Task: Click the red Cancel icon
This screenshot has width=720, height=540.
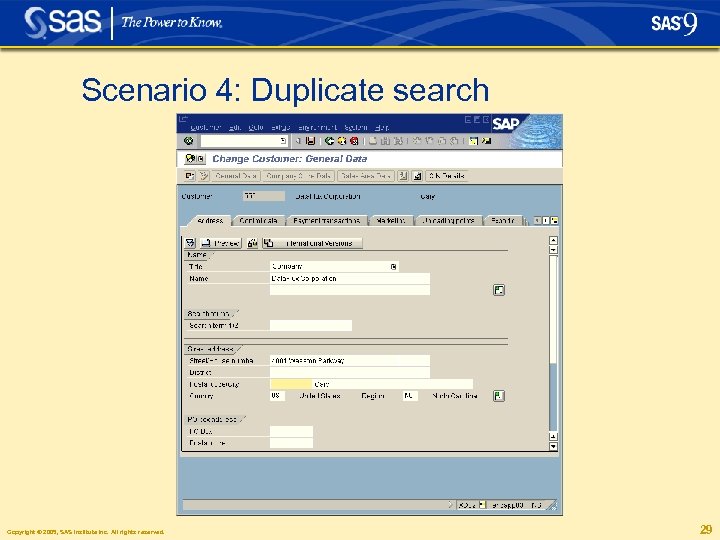Action: (354, 141)
